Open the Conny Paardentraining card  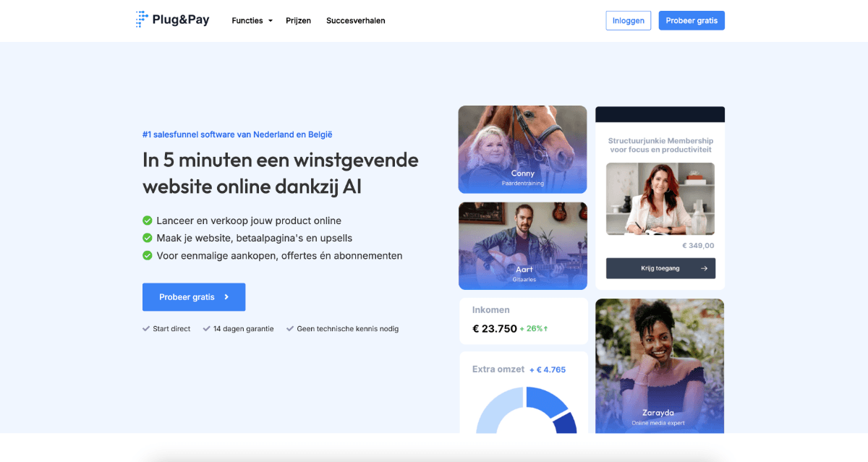[522, 150]
